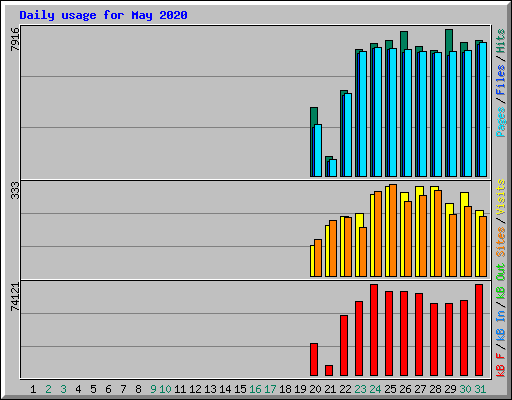This screenshot has width=512, height=400.
Task: Click green day label 10 on the x-axis
Action: 165,389
